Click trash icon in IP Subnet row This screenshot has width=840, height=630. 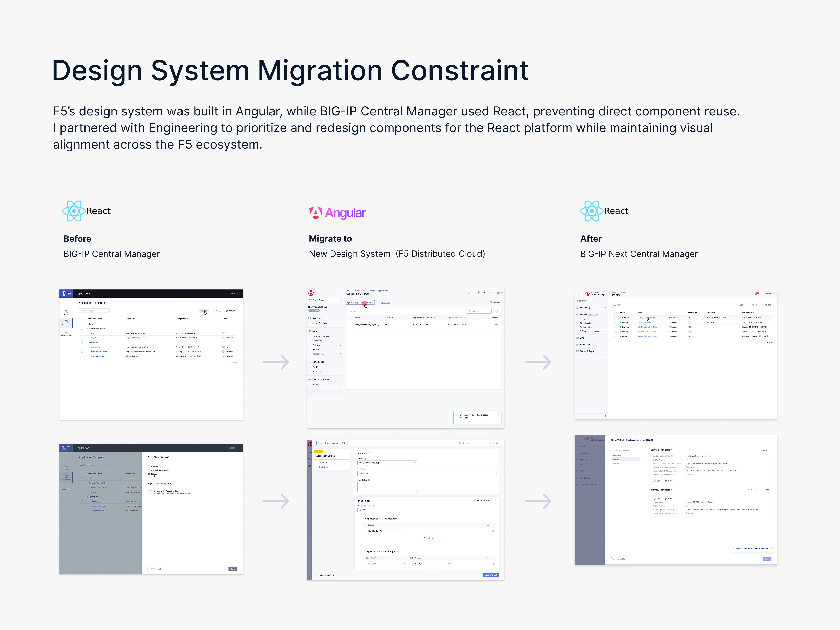point(493,531)
